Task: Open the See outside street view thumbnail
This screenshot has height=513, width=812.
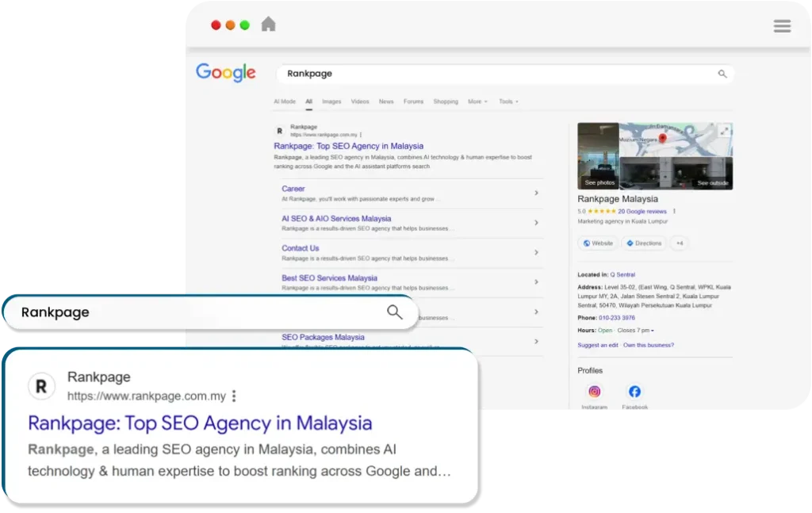Action: (676, 173)
